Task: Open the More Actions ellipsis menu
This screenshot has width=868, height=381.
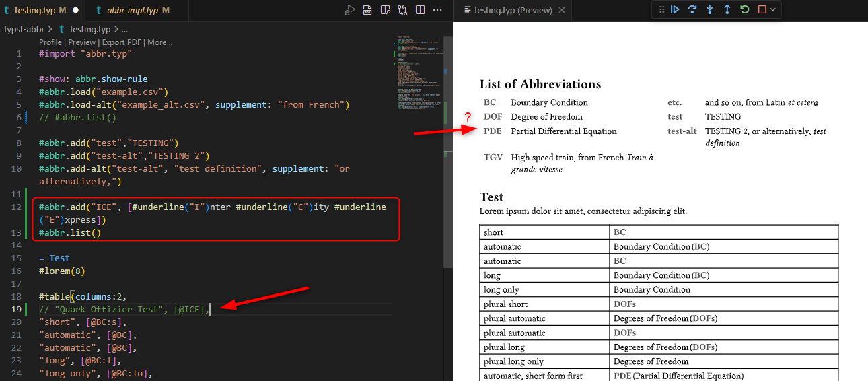Action: tap(437, 10)
